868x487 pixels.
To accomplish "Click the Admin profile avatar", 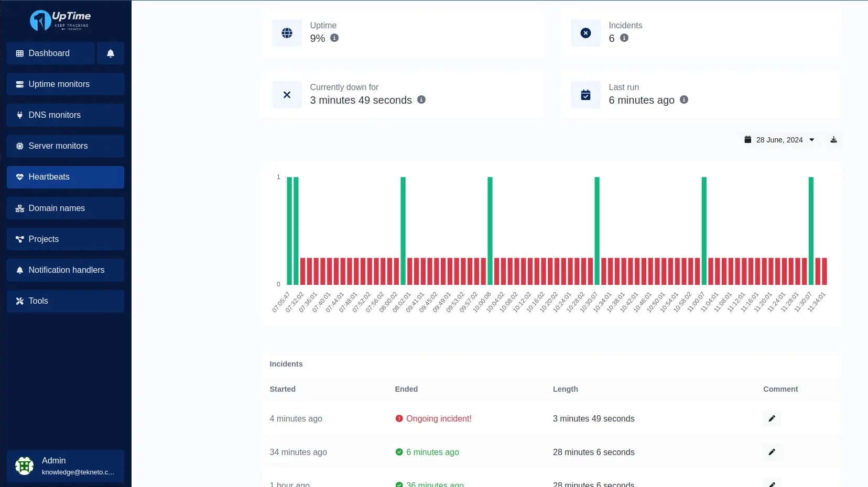I will pos(24,466).
